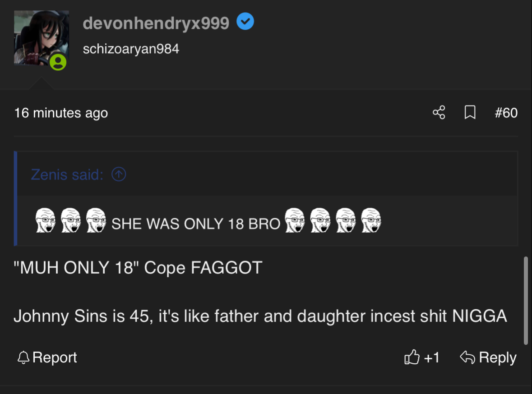View the +1 reaction count

[432, 357]
